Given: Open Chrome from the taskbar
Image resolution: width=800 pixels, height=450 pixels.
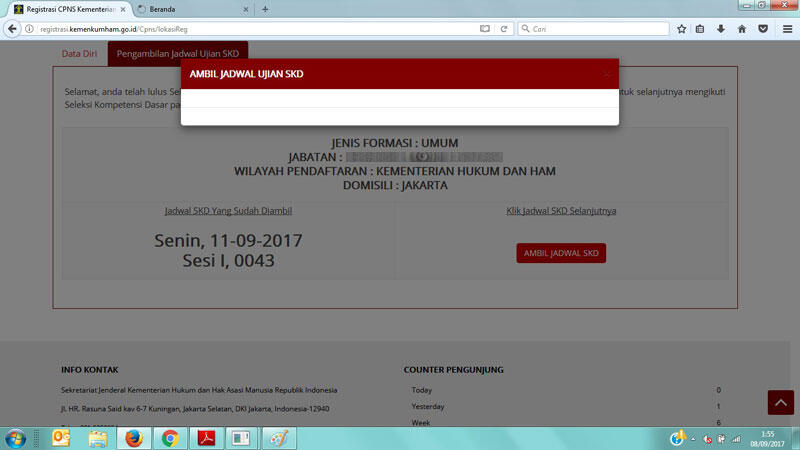Looking at the screenshot, I should tap(170, 438).
